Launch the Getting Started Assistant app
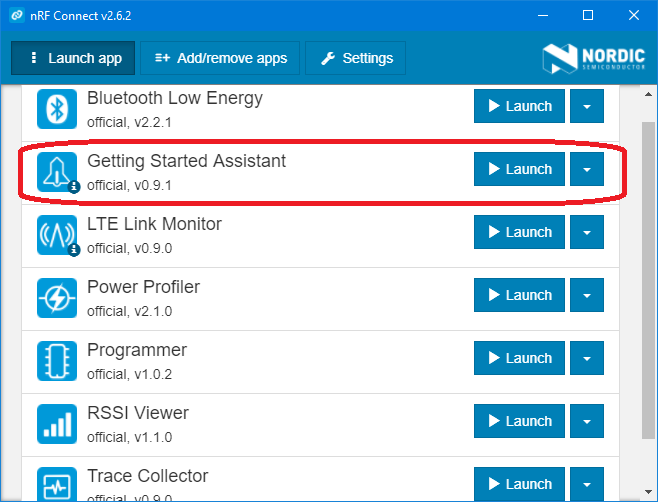658x502 pixels. 519,170
